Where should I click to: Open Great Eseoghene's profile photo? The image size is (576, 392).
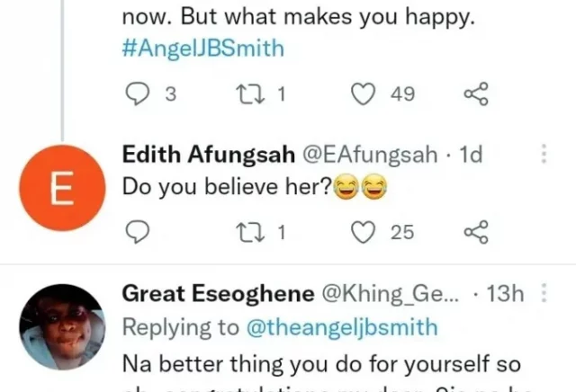click(61, 327)
